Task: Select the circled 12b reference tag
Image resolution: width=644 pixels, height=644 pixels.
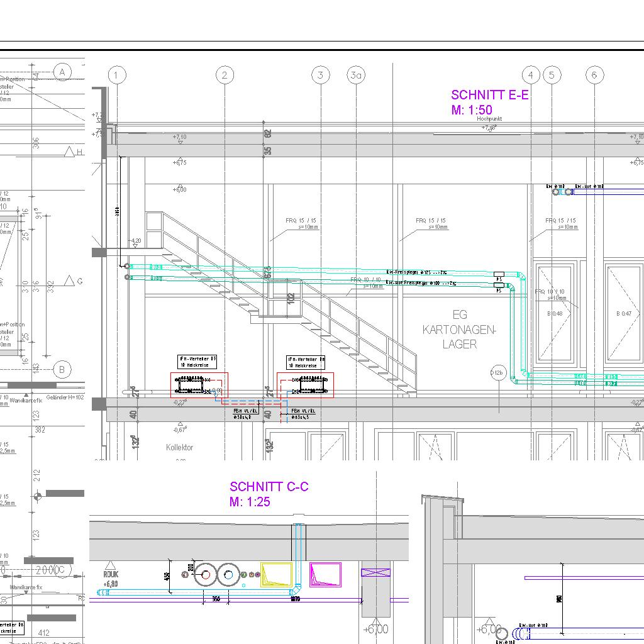Action: pyautogui.click(x=498, y=373)
